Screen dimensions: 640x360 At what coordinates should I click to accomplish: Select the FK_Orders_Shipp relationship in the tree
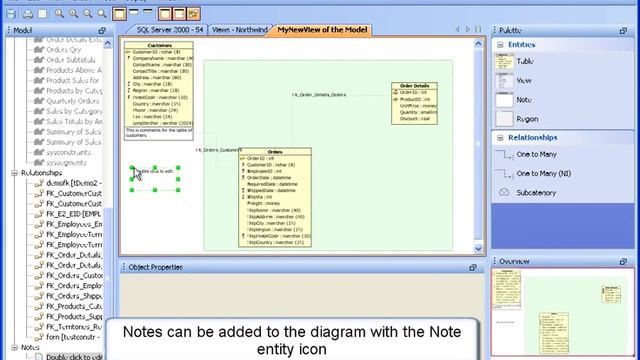[74, 296]
